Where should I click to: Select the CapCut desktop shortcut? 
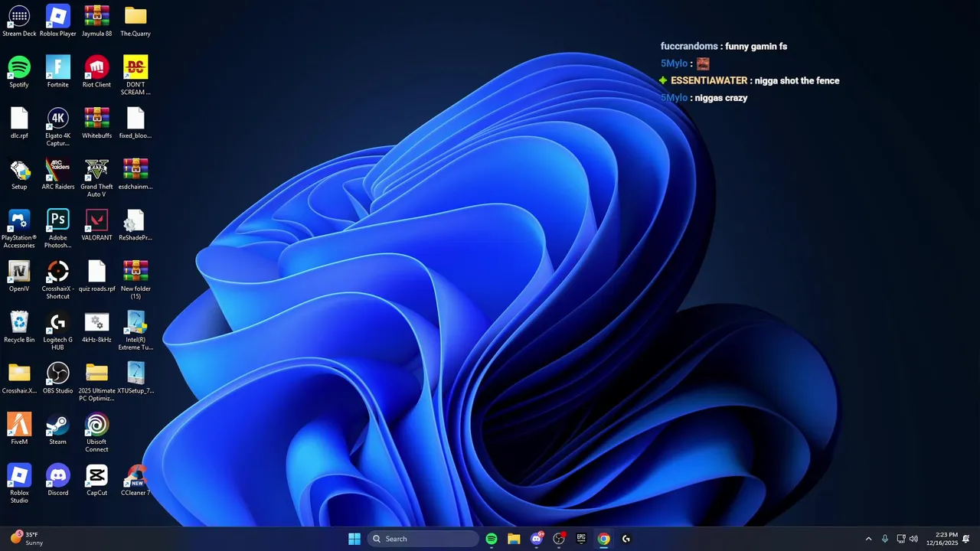click(x=96, y=481)
